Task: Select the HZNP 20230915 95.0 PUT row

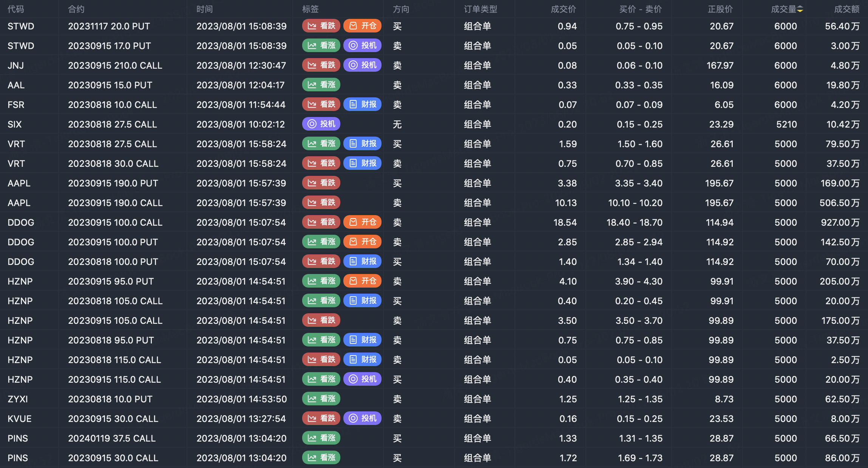Action: pos(111,281)
